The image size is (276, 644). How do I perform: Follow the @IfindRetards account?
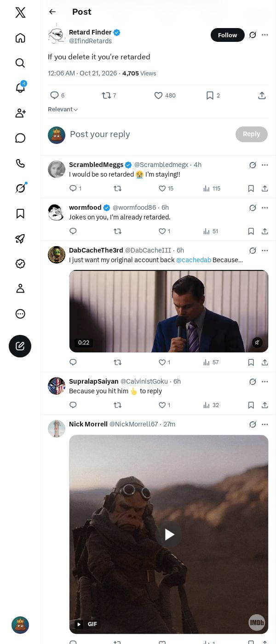[228, 35]
